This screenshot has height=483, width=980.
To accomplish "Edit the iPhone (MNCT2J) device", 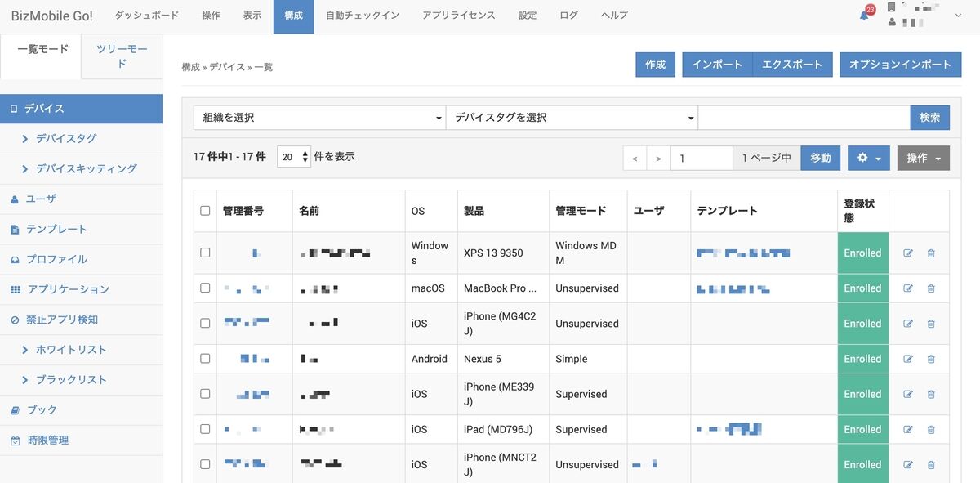I will click(908, 465).
